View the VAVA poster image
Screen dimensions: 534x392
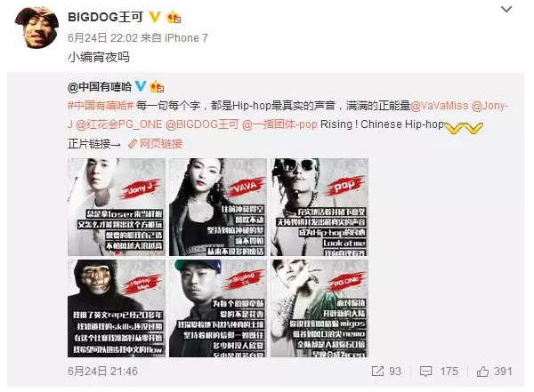coord(218,207)
